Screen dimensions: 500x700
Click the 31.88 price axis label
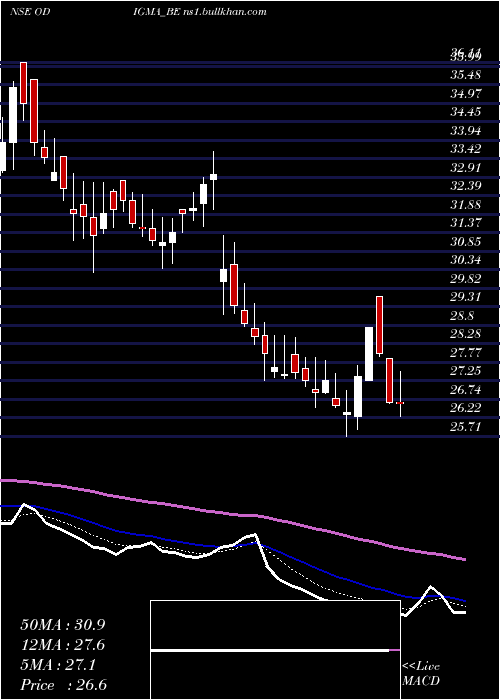465,205
